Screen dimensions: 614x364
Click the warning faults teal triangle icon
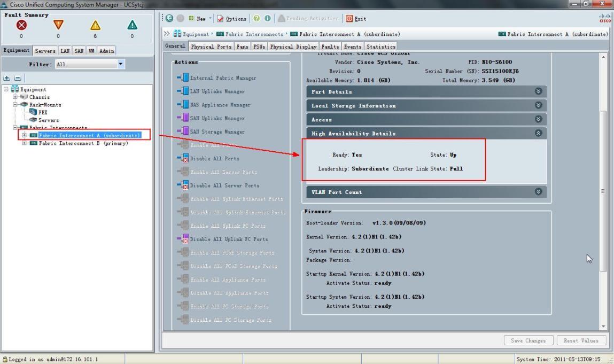coord(133,25)
